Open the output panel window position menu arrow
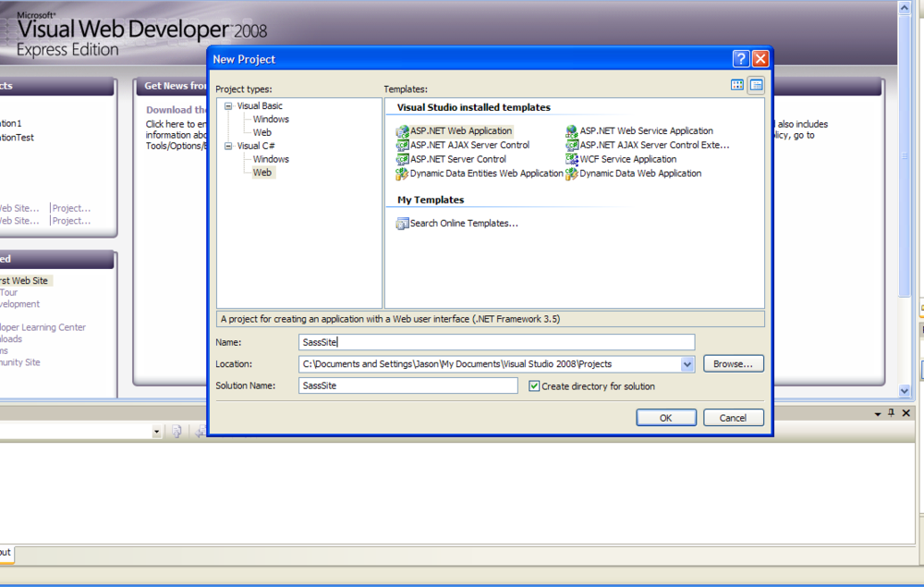Viewport: 924px width, 587px height. click(x=878, y=414)
